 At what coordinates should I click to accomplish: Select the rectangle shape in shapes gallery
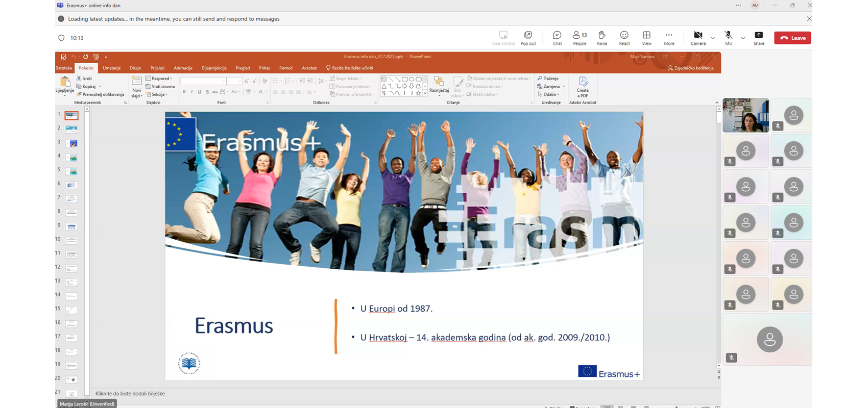pos(404,79)
